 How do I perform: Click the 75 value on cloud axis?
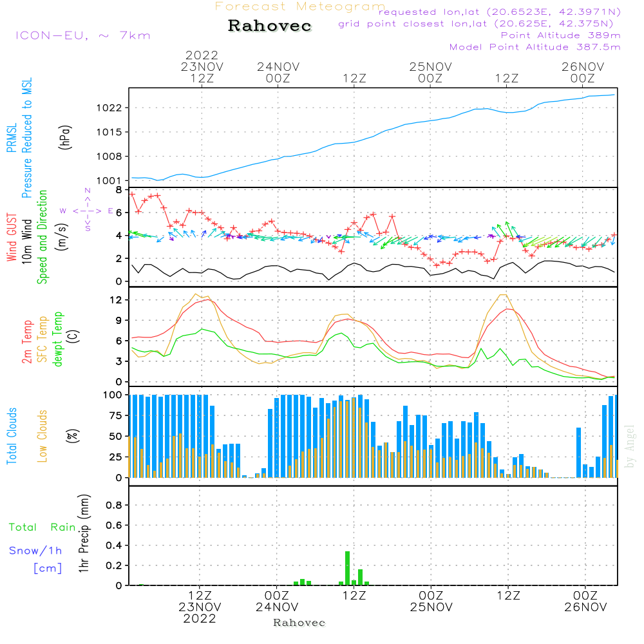[115, 415]
